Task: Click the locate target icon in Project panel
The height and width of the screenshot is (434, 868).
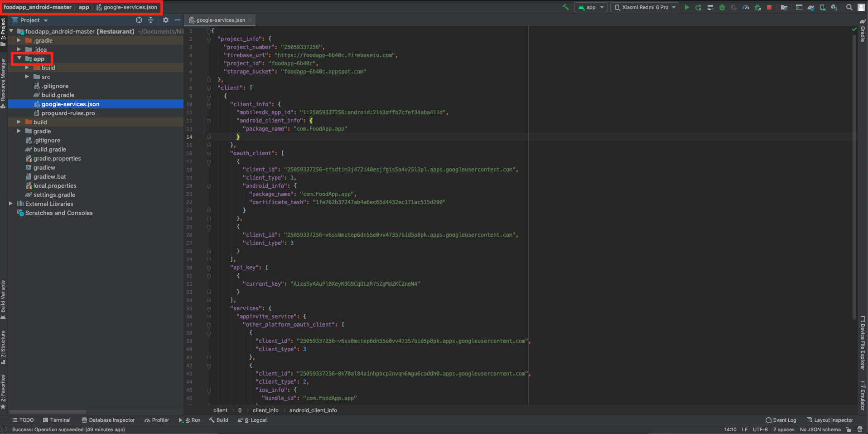Action: tap(139, 20)
